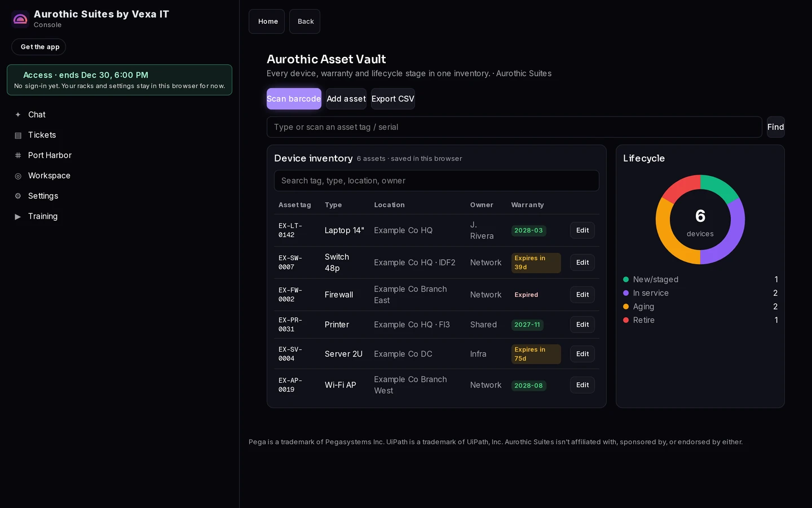812x508 pixels.
Task: Edit the Printer asset EX-PR-0031
Action: [x=582, y=325]
